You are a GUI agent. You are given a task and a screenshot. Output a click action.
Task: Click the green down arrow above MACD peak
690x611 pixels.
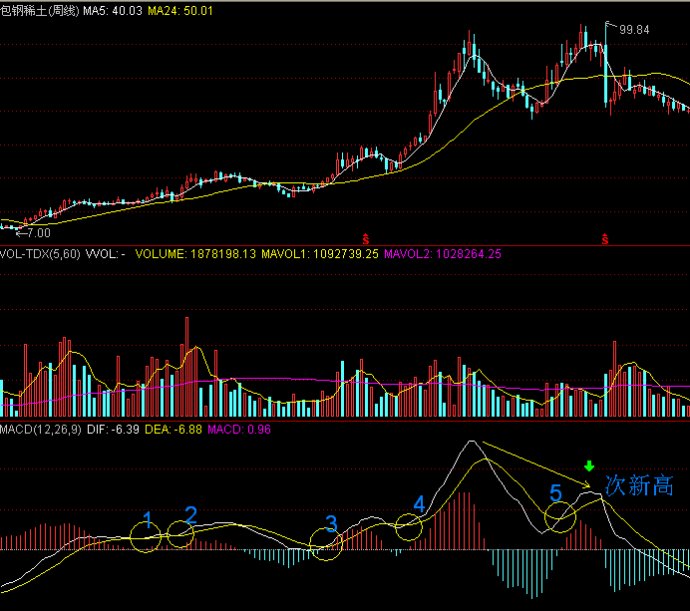[590, 465]
